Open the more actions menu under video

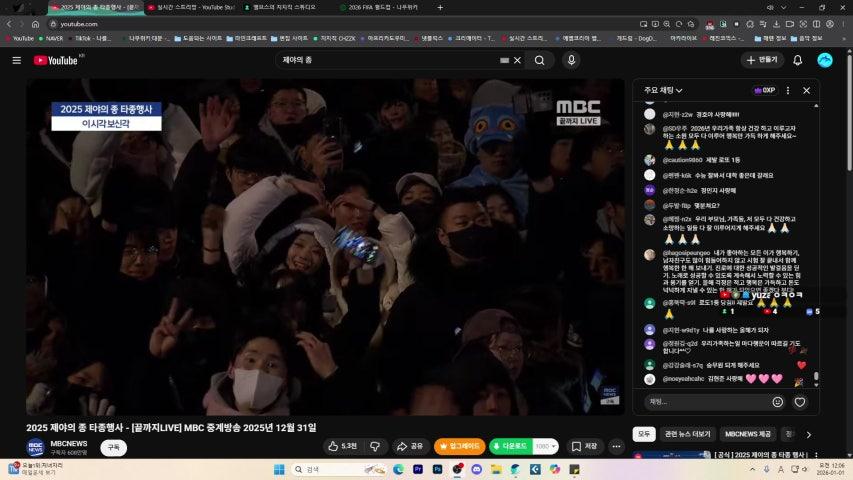coord(616,446)
